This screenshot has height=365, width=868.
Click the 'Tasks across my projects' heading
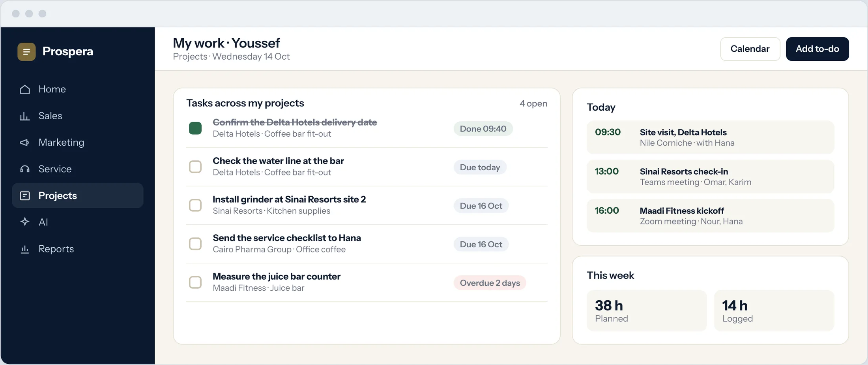tap(245, 103)
